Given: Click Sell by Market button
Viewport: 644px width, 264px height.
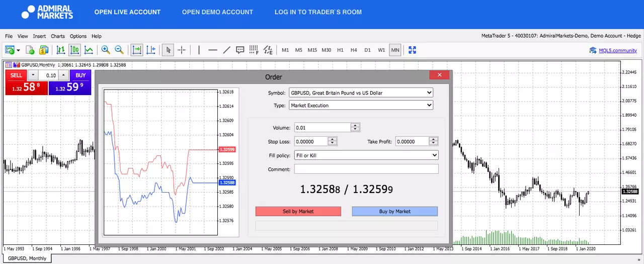Looking at the screenshot, I should [x=298, y=211].
